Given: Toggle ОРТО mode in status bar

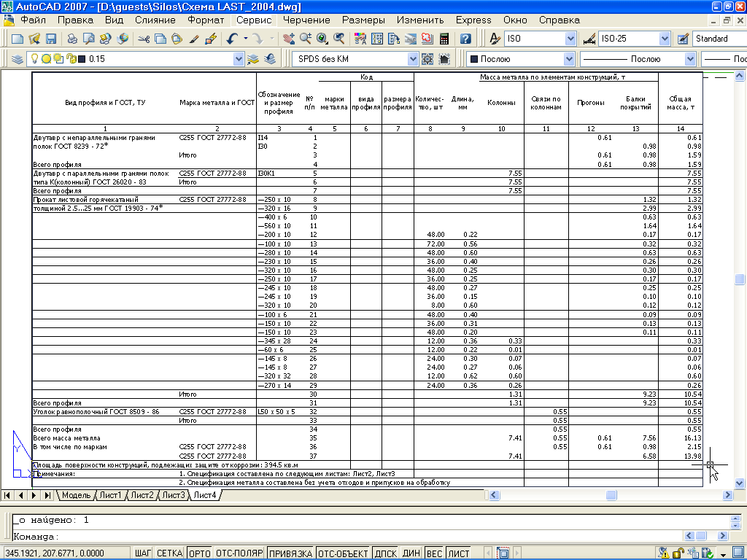Looking at the screenshot, I should (x=199, y=553).
